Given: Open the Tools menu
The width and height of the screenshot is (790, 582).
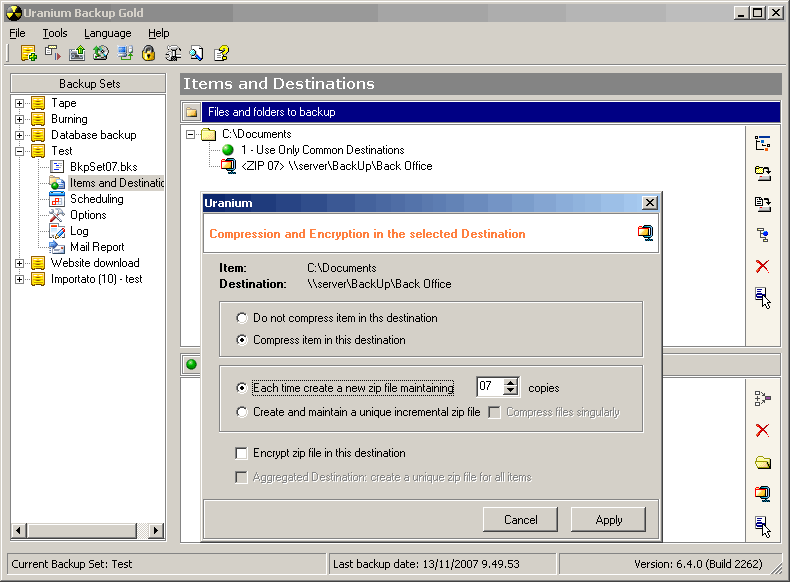Looking at the screenshot, I should [54, 33].
